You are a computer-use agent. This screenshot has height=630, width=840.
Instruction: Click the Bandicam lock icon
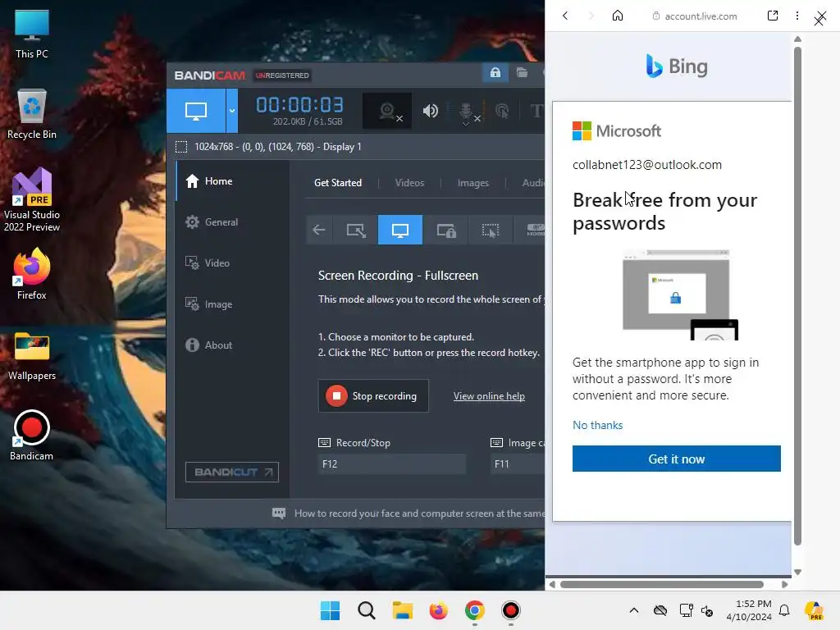point(495,72)
